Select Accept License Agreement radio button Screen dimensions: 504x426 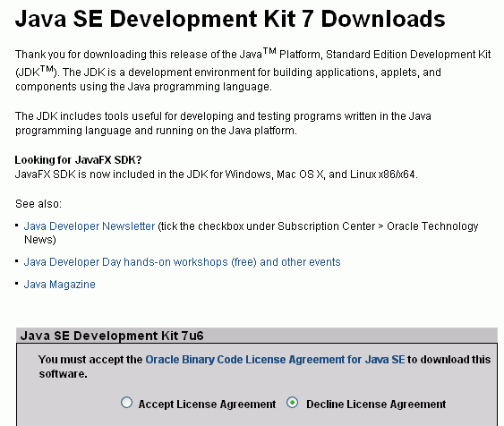click(x=126, y=402)
